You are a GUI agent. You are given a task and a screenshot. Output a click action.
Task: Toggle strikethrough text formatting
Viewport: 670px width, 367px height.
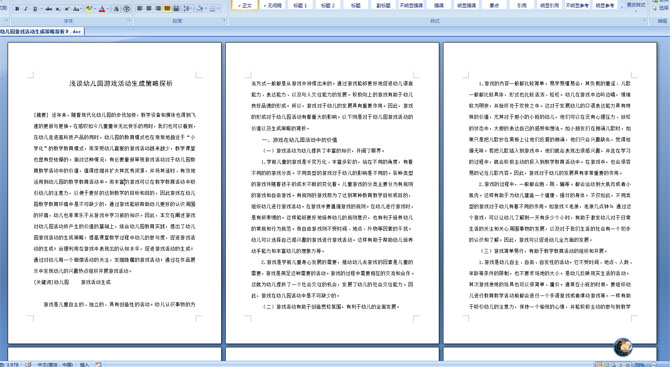point(49,9)
